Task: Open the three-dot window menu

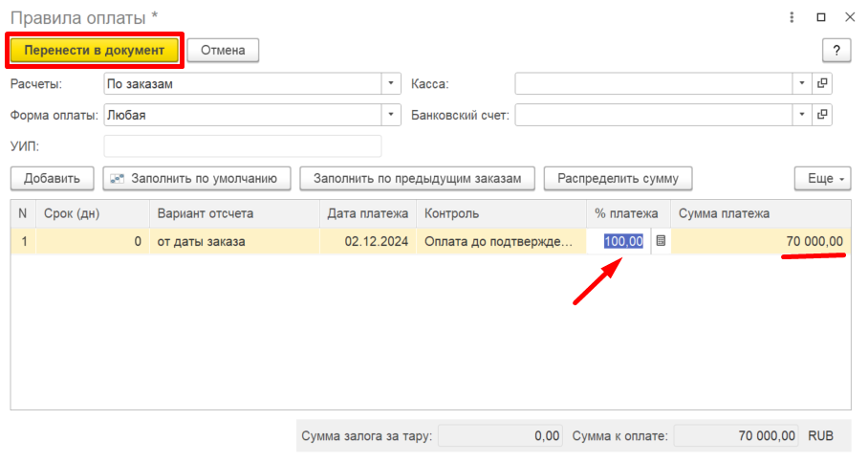Action: (792, 18)
